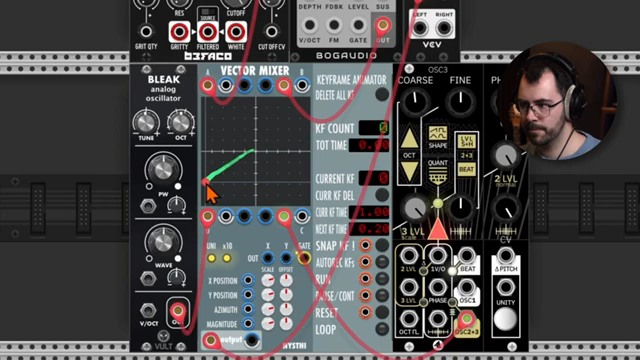Image resolution: width=640 pixels, height=360 pixels.
Task: Click the VCV RIGHT audio jack
Action: (x=444, y=28)
